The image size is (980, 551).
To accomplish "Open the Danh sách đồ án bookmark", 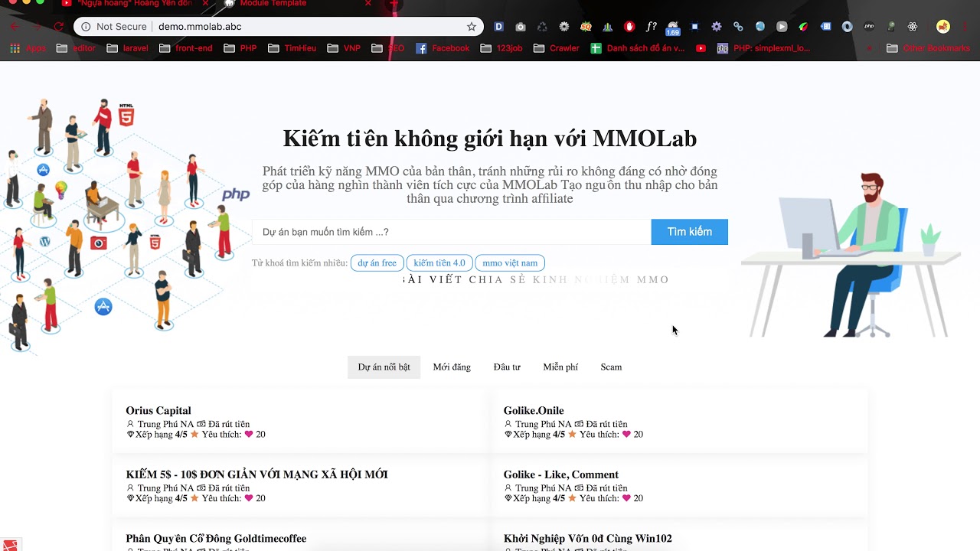I will [x=638, y=48].
